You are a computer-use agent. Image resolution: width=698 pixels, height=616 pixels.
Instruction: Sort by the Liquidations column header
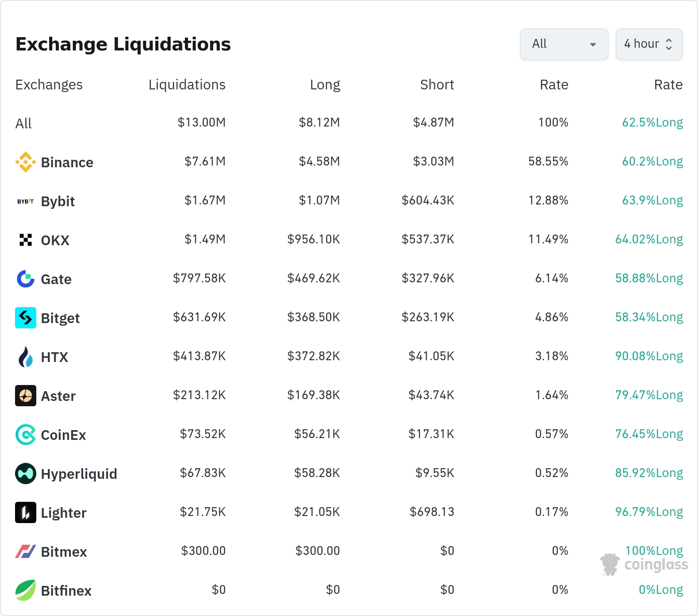[187, 85]
